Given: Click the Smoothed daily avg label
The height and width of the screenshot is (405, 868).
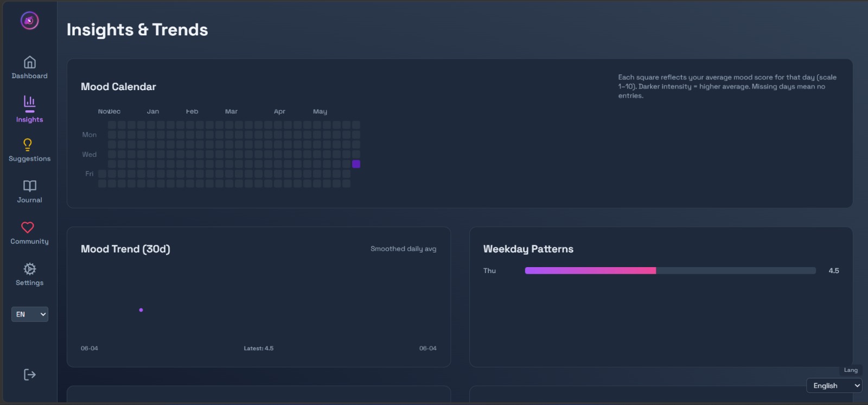Looking at the screenshot, I should coord(404,249).
